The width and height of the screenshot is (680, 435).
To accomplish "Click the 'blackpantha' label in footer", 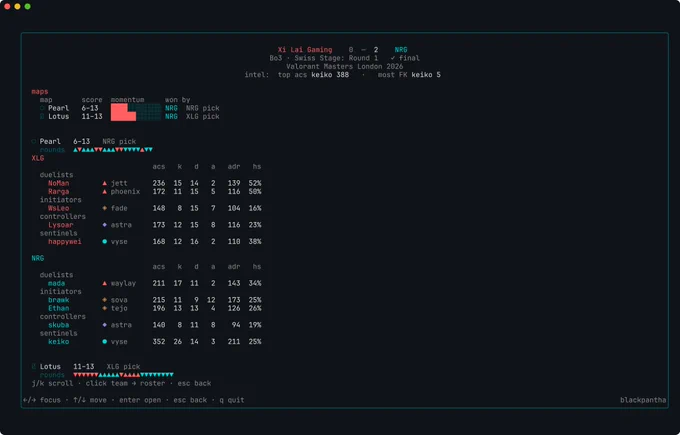I will pos(643,400).
